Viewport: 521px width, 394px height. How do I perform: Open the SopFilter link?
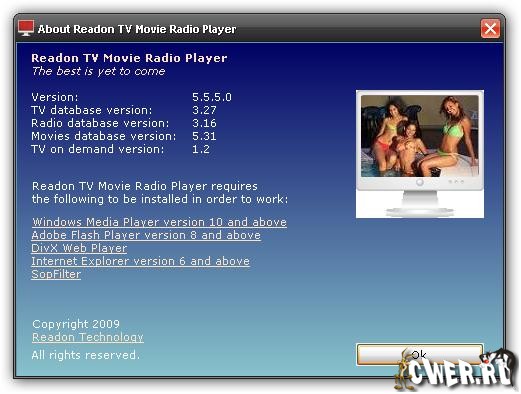56,274
